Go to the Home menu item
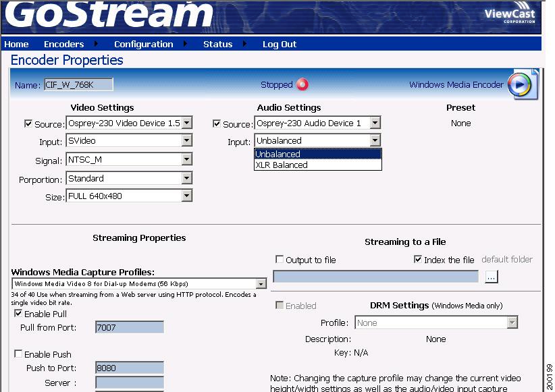The height and width of the screenshot is (392, 555). [x=16, y=45]
